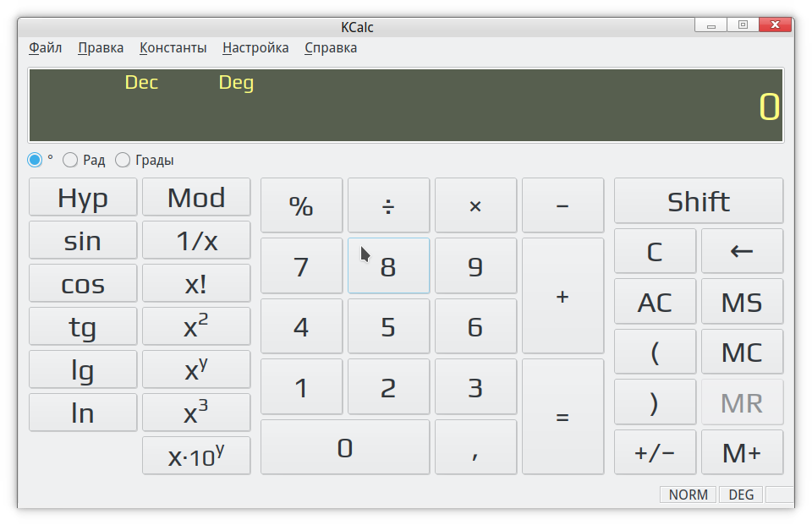Screen dimensions: 812x525
Task: Toggle the Shift button
Action: 698,201
